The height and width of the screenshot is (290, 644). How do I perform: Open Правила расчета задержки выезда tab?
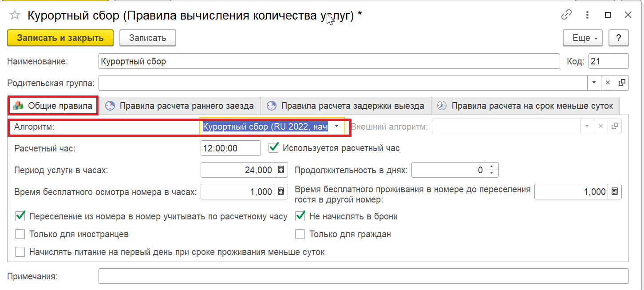click(x=346, y=106)
